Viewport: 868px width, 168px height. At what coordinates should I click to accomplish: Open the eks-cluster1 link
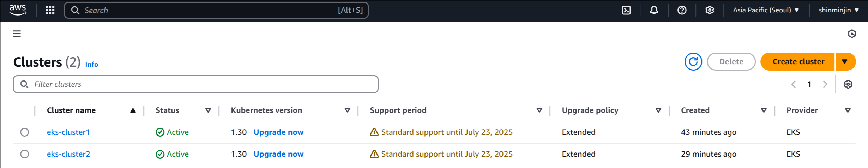(x=68, y=132)
